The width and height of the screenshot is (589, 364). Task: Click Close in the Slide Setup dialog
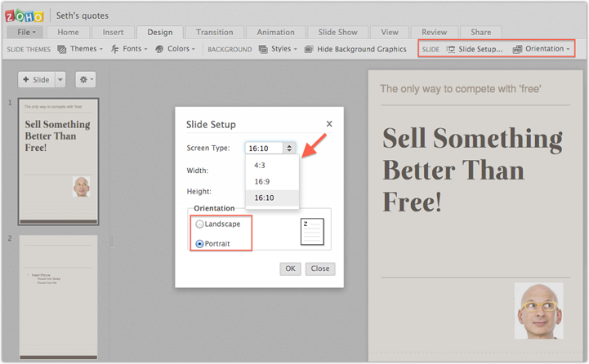(x=320, y=269)
